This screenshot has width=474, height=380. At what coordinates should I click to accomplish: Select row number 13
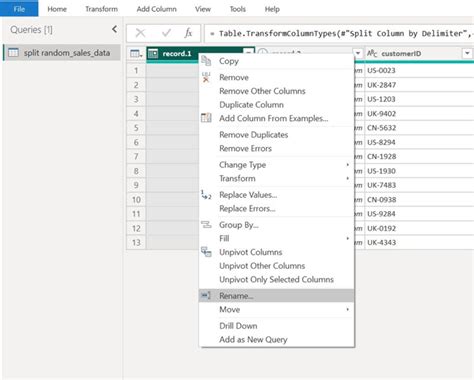click(x=136, y=242)
